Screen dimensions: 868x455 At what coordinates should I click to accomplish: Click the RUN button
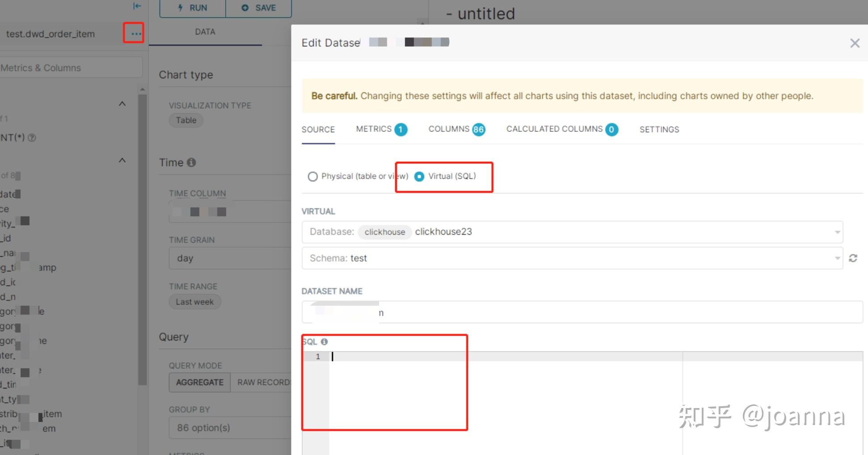(193, 8)
